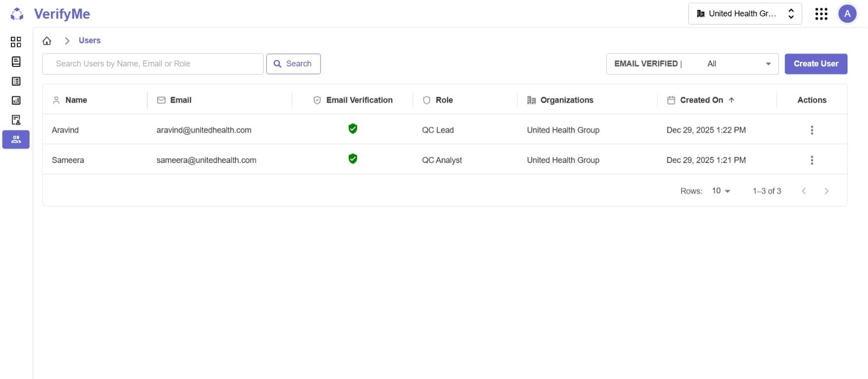
Task: Click the shield icon in Email Verification header
Action: pyautogui.click(x=317, y=100)
